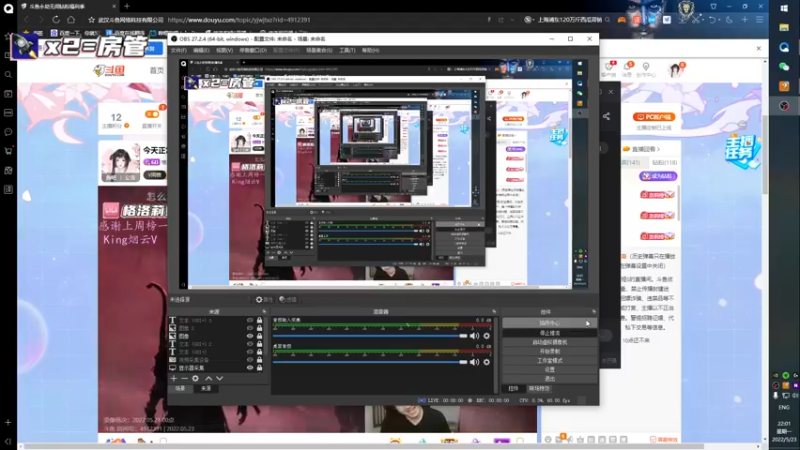Open a new browser tab
This screenshot has width=800, height=450.
pos(127,6)
